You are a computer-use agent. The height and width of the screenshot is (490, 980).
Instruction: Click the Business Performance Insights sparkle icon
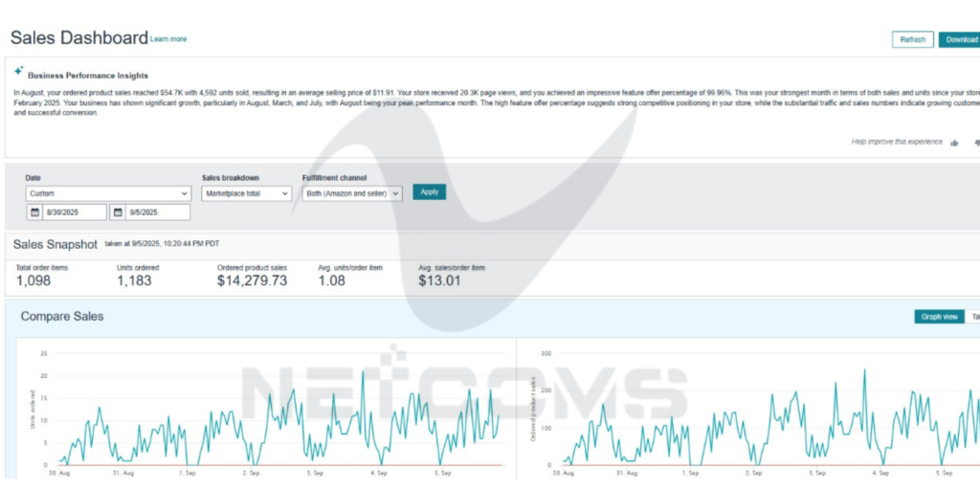(x=18, y=72)
